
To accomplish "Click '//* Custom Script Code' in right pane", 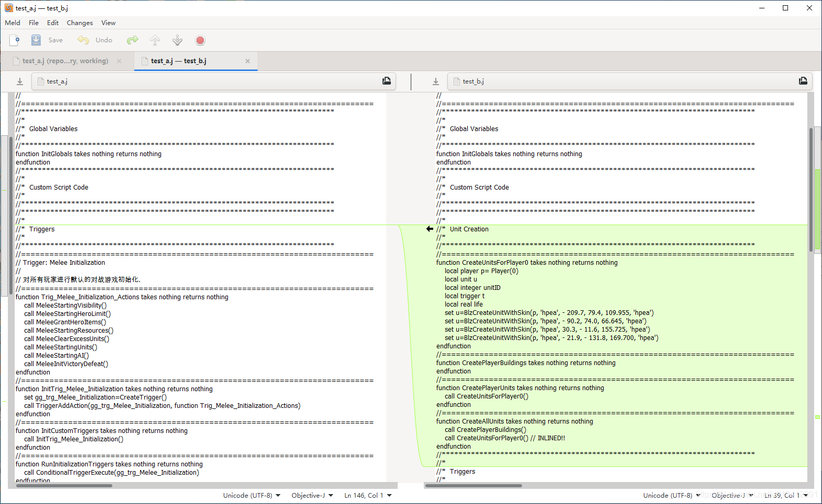I will [x=472, y=187].
